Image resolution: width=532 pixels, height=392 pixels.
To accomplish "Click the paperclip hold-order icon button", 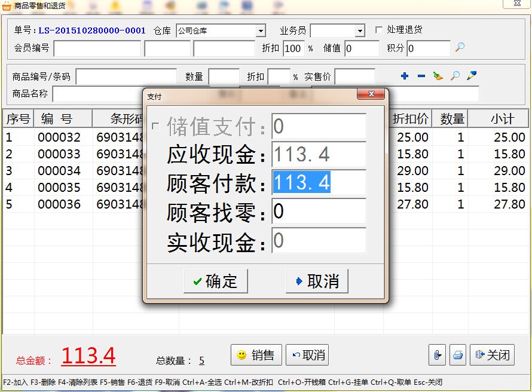I will [438, 355].
